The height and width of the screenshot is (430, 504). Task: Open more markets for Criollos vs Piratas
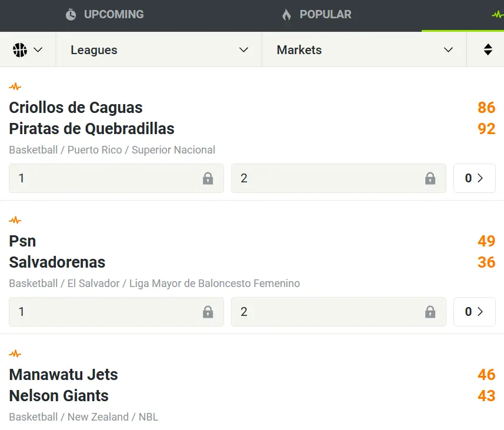coord(475,178)
